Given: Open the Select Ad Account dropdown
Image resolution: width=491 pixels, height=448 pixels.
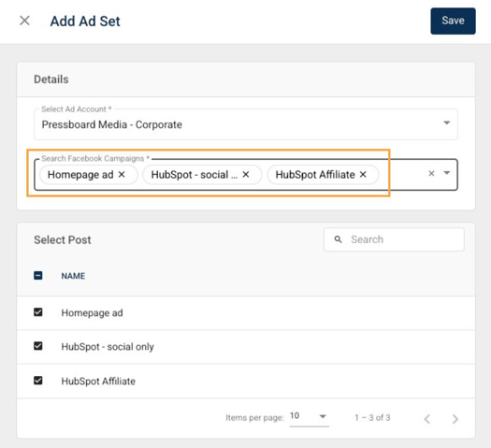Looking at the screenshot, I should pyautogui.click(x=246, y=124).
